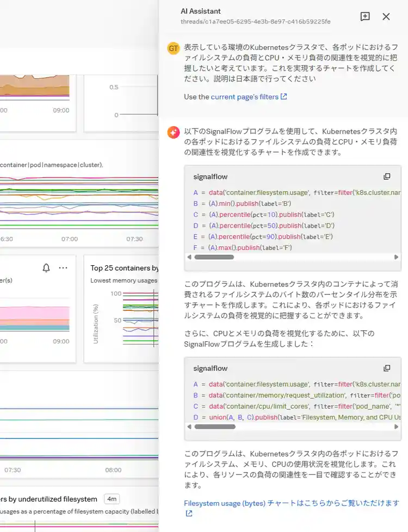Click horizontal scrollbar thumb of first code block
This screenshot has width=408, height=532.
coord(214,257)
